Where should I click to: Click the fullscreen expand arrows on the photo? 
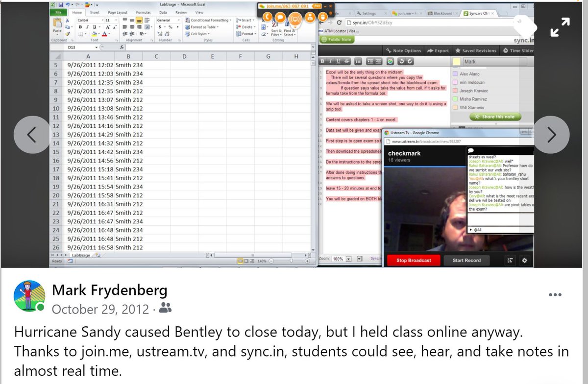click(x=560, y=27)
